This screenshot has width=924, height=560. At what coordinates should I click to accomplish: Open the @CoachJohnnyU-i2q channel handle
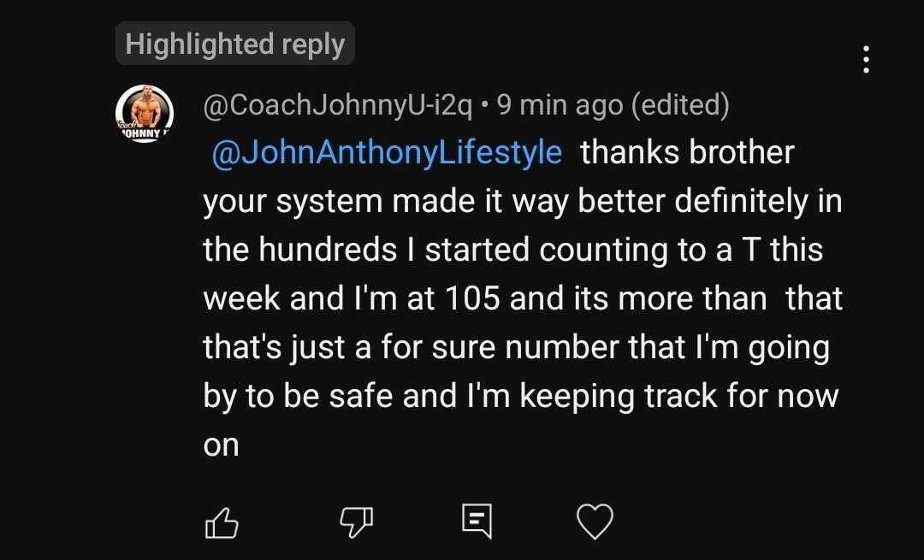pos(337,105)
